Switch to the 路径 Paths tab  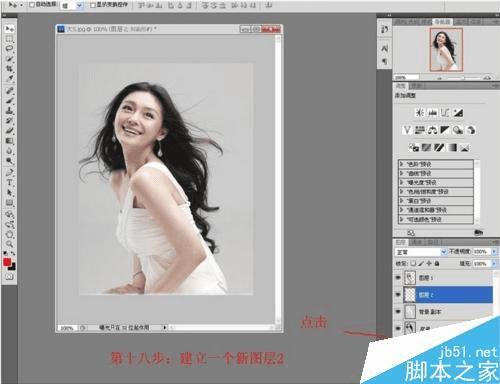point(432,242)
